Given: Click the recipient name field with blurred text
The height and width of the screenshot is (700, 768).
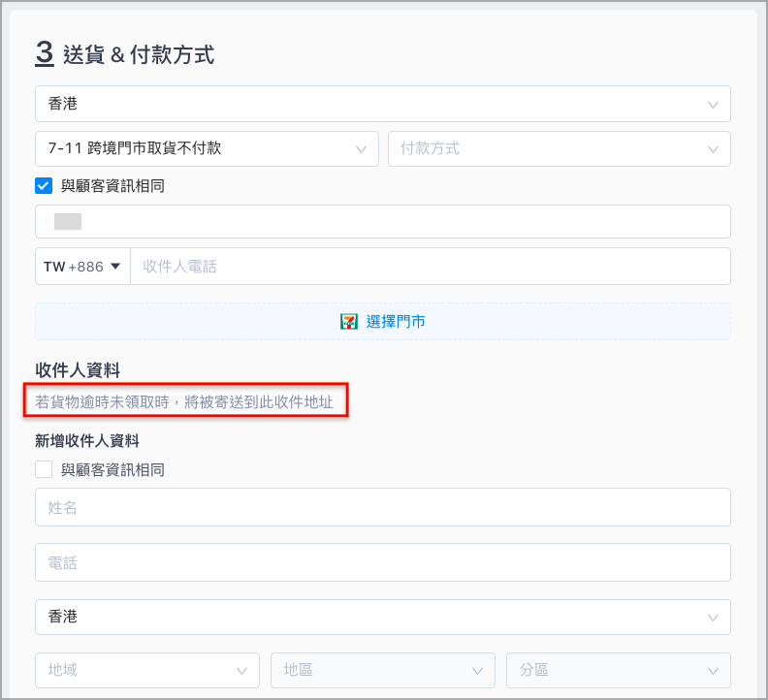Looking at the screenshot, I should (382, 222).
